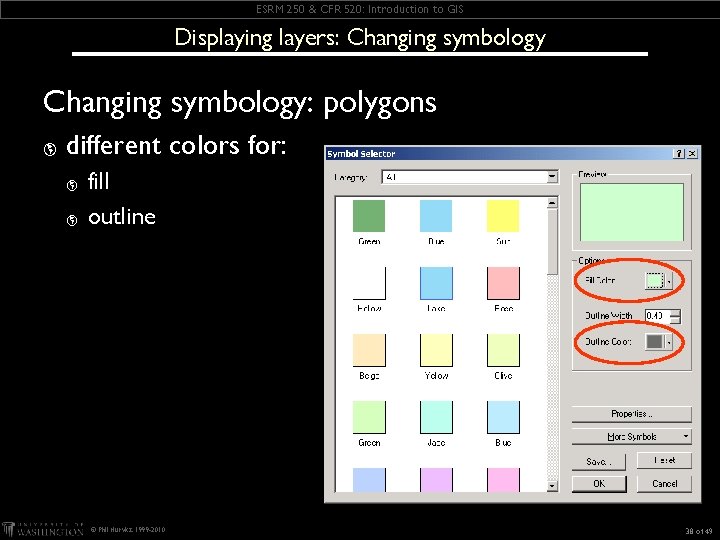Open the Fill Color dropdown arrow
The width and height of the screenshot is (720, 540).
(x=669, y=281)
